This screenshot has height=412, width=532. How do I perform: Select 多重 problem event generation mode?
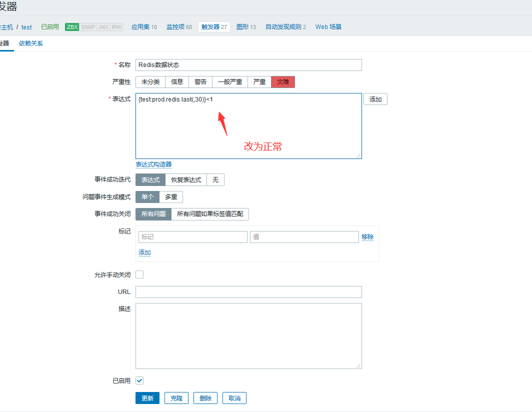point(171,197)
